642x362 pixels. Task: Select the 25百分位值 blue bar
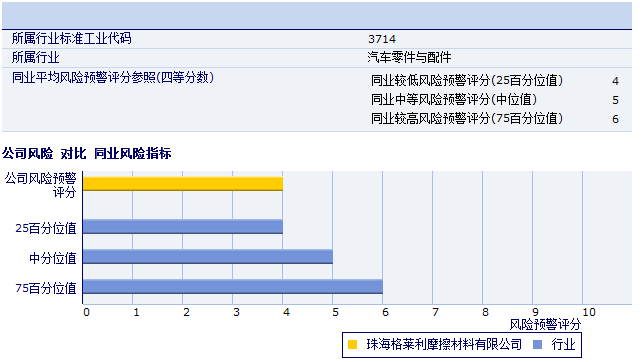click(183, 226)
